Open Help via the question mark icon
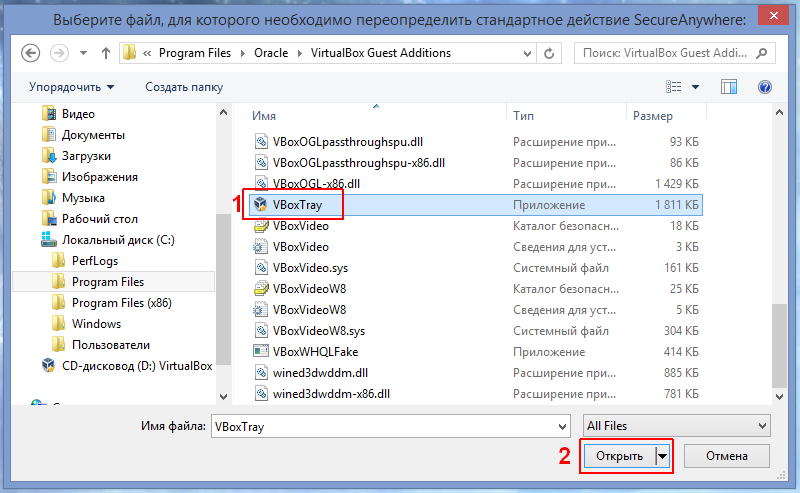This screenshot has width=800, height=493. pyautogui.click(x=764, y=87)
